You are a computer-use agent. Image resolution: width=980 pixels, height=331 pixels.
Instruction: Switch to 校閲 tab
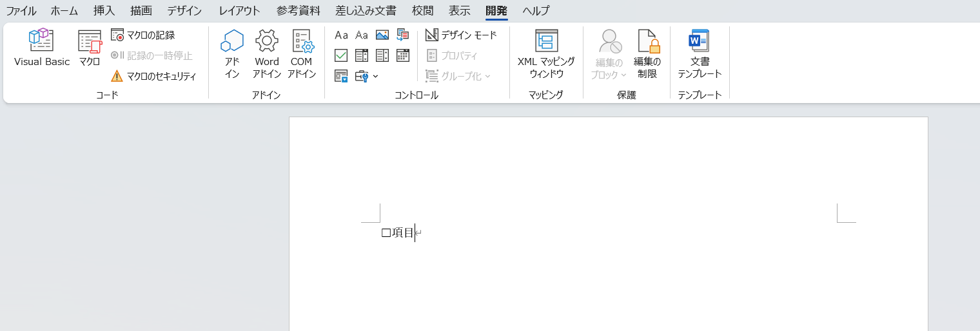point(423,11)
